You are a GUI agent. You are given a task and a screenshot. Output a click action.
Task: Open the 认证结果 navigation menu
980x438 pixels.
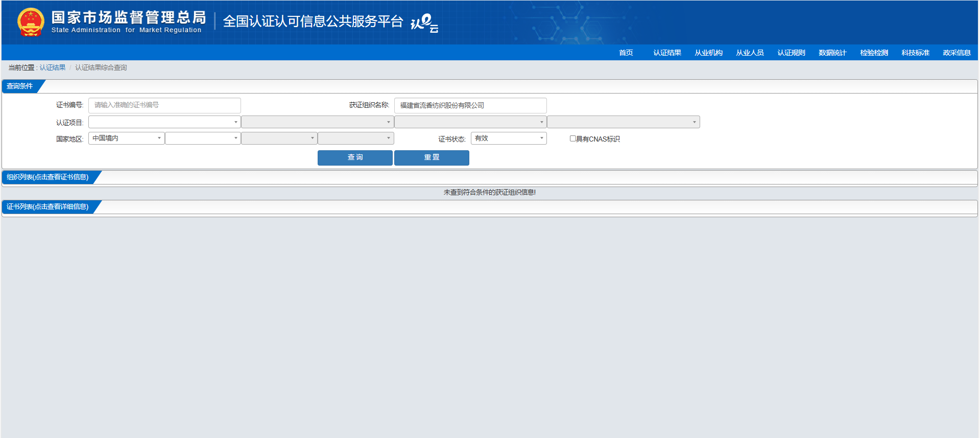tap(667, 53)
